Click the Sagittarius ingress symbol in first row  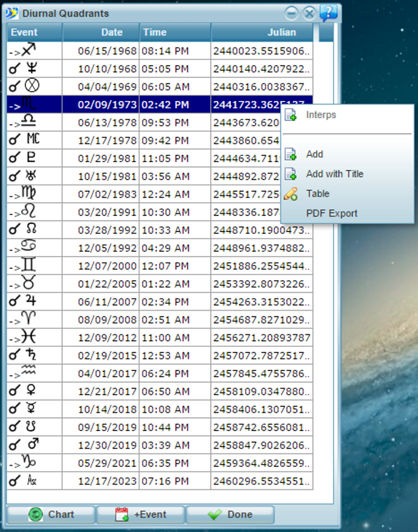29,50
